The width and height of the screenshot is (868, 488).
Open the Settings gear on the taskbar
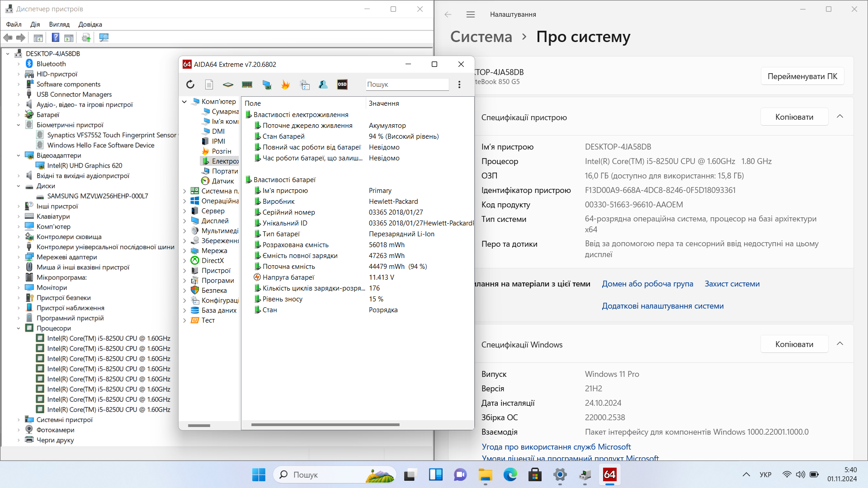tap(560, 474)
